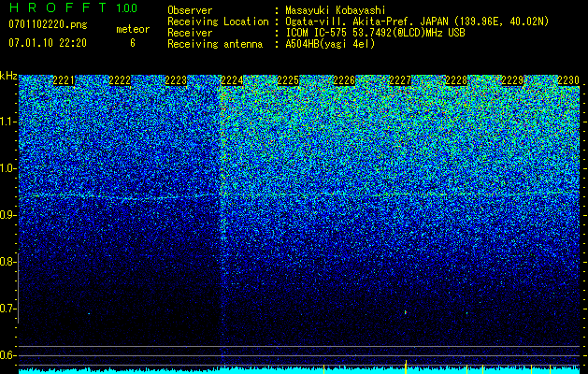Select antenna text A504HB(yagi 4el)
Viewport: 588px width, 374px height.
[330, 44]
